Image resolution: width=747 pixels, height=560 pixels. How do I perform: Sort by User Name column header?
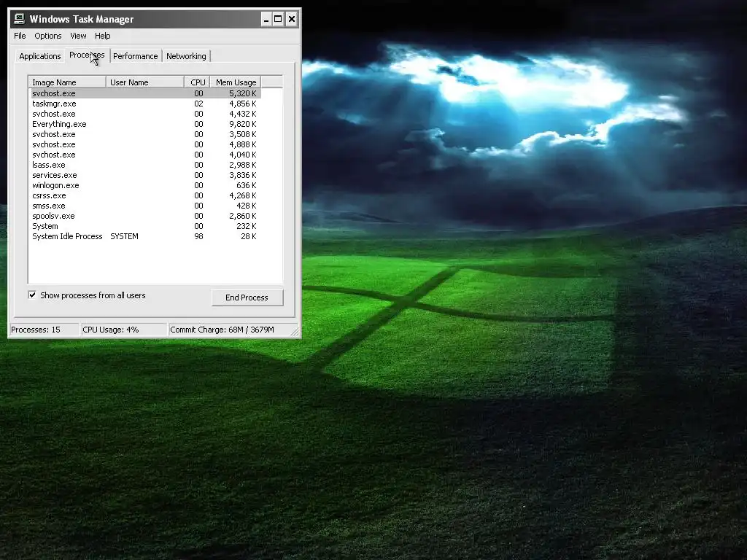point(145,82)
